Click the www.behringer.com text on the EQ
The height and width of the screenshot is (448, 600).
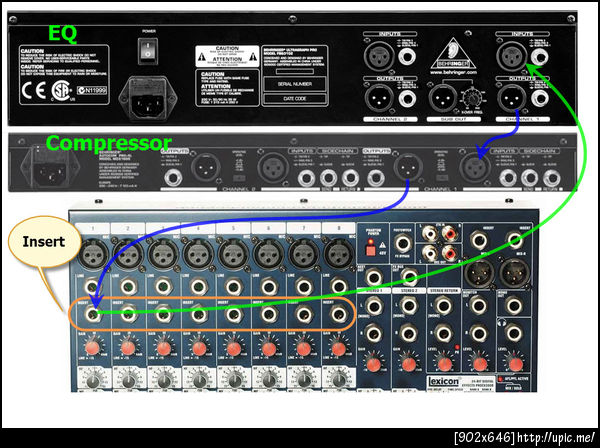(453, 72)
